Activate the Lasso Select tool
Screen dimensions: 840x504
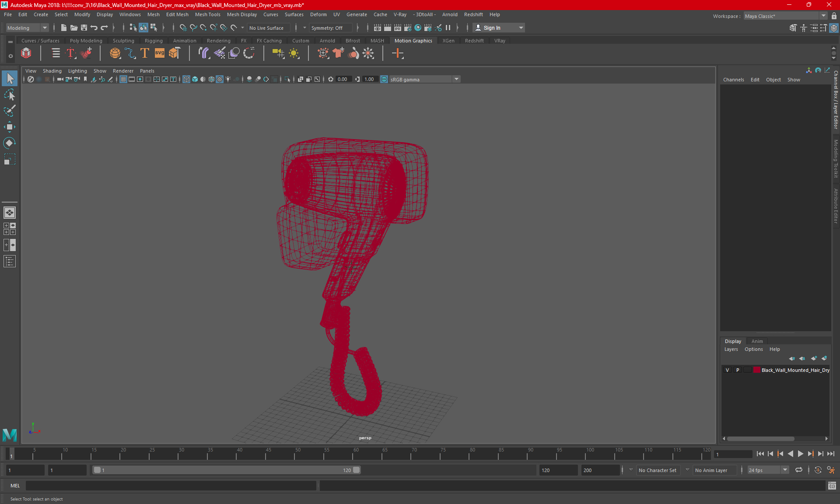click(x=10, y=95)
